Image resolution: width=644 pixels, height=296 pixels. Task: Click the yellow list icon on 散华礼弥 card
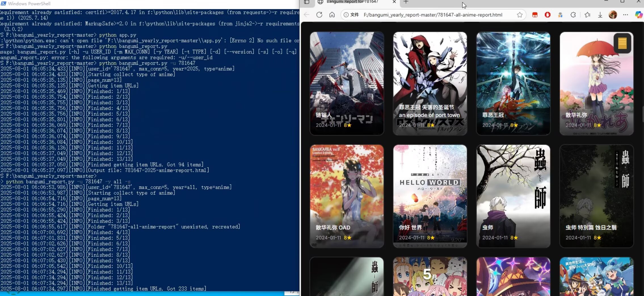coord(622,43)
